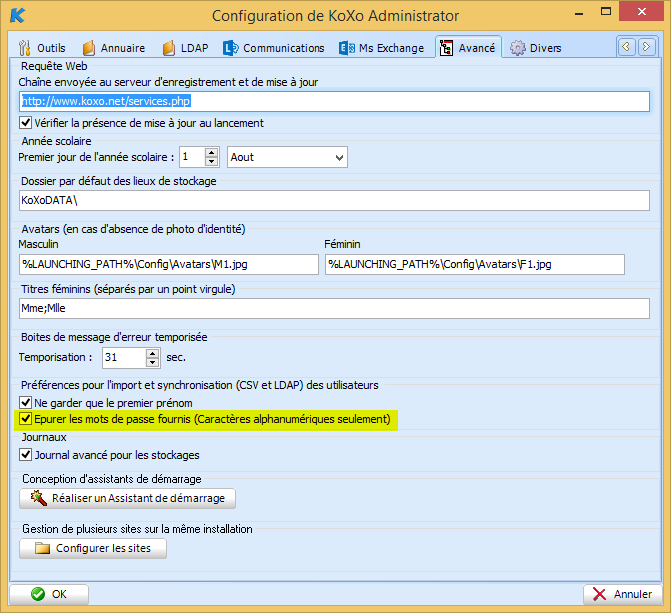The width and height of the screenshot is (671, 613).
Task: Click the Masculin avatar path field
Action: click(x=169, y=264)
